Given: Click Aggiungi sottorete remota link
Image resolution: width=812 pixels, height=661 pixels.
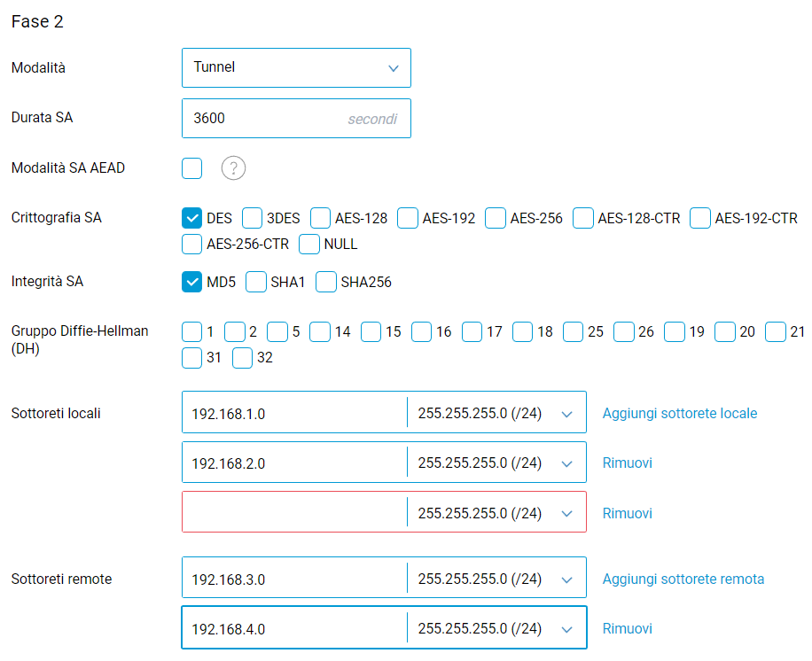Looking at the screenshot, I should coord(683,579).
